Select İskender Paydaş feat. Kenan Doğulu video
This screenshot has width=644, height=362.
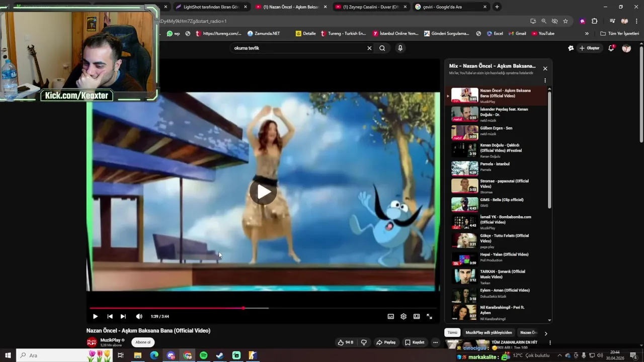tap(497, 115)
